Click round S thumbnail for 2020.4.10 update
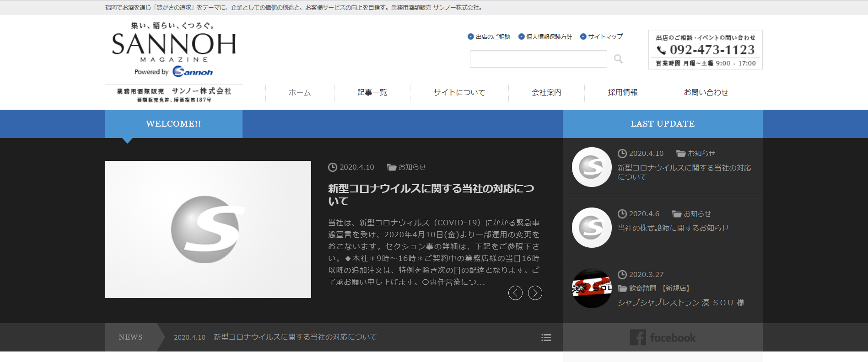 [592, 167]
